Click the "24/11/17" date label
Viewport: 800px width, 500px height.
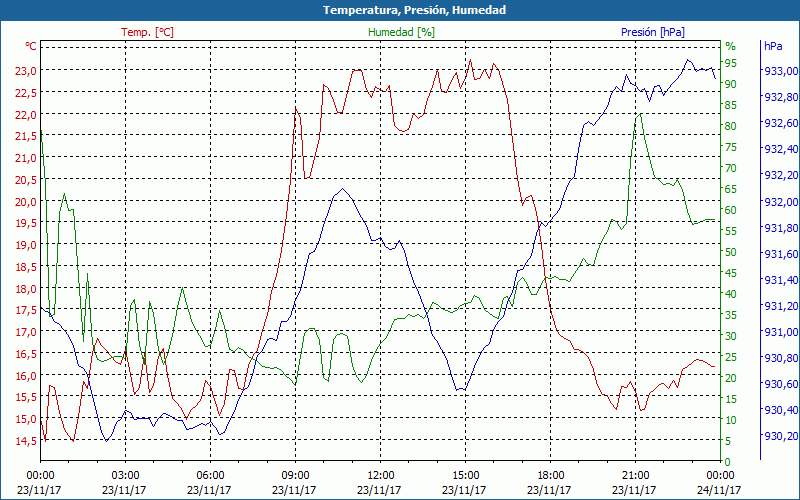718,490
